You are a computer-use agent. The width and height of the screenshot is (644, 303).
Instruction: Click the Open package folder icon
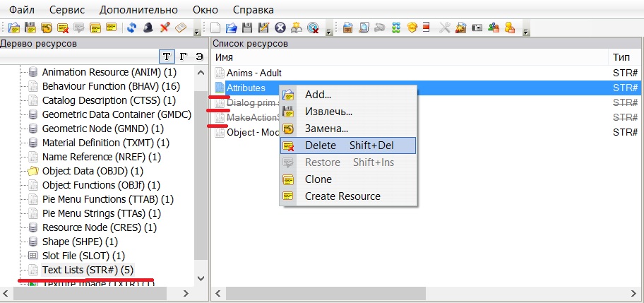coord(232,28)
